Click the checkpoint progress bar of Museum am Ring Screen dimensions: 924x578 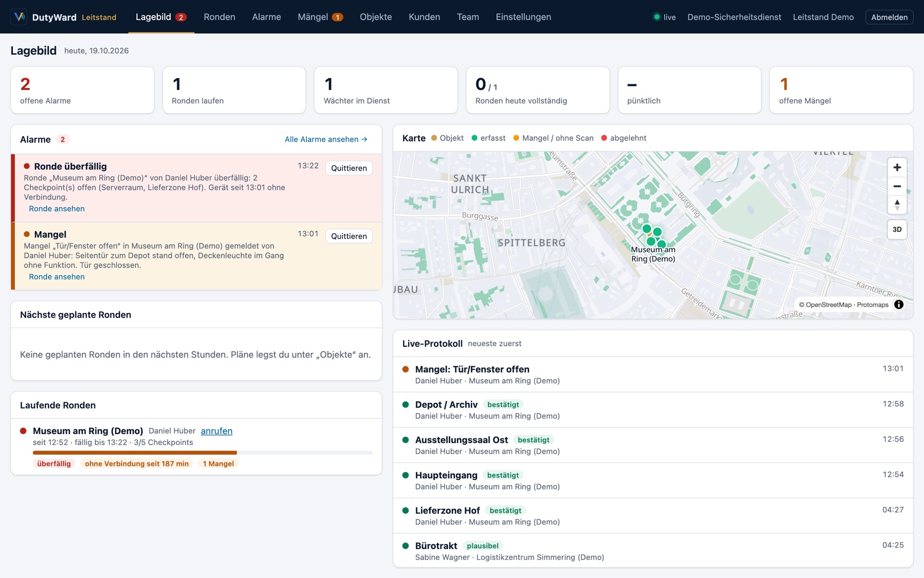[x=202, y=453]
